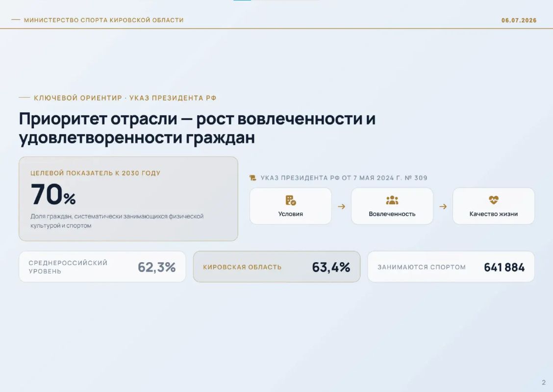Click the slide title Приоритет отрасли
This screenshot has height=392, width=553.
pos(197,128)
